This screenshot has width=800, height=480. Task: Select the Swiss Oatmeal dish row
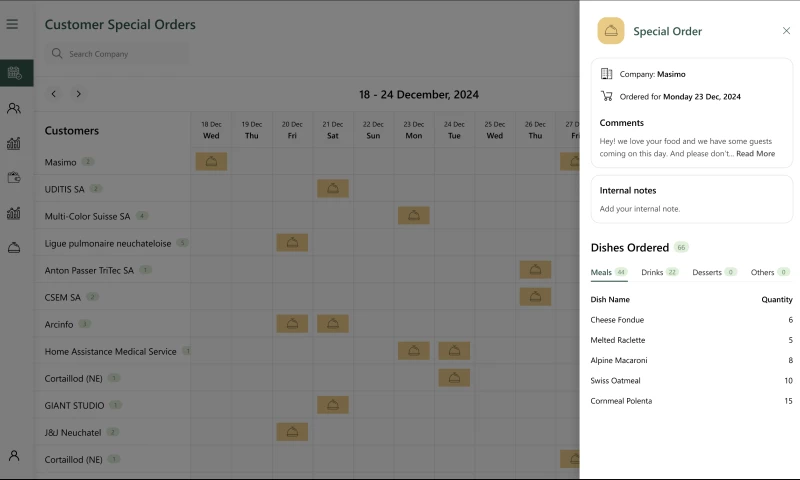691,381
